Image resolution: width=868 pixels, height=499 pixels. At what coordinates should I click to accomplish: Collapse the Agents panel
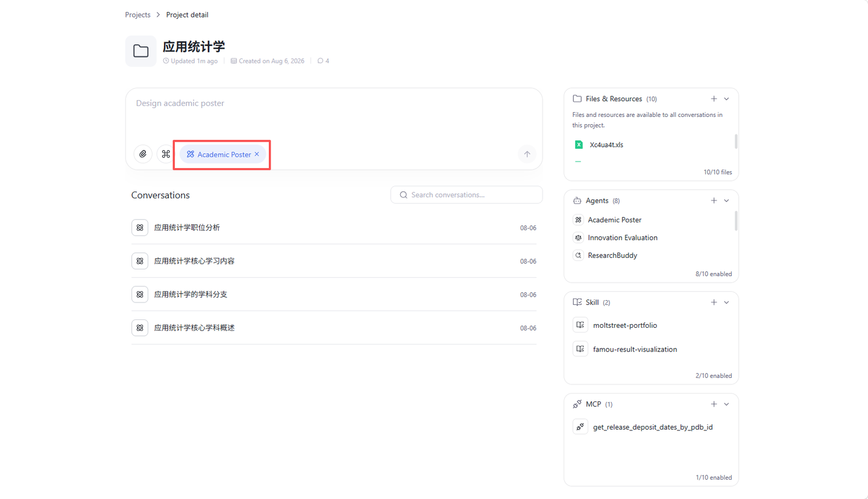coord(726,201)
